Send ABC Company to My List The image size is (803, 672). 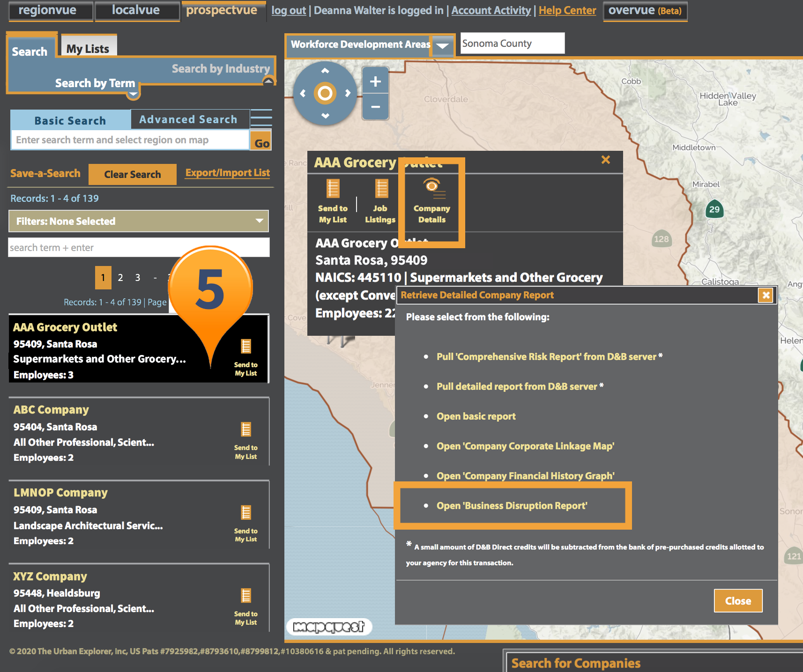(245, 440)
